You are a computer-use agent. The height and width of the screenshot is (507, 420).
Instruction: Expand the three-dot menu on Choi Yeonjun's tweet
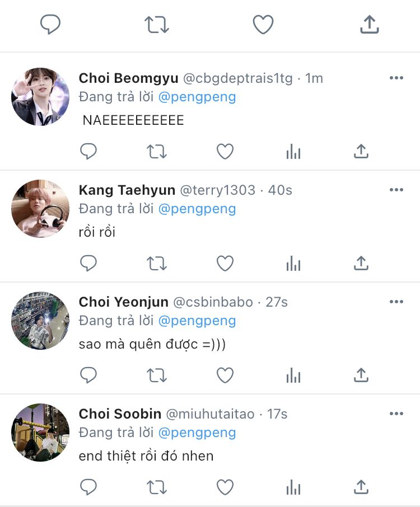coord(396,302)
